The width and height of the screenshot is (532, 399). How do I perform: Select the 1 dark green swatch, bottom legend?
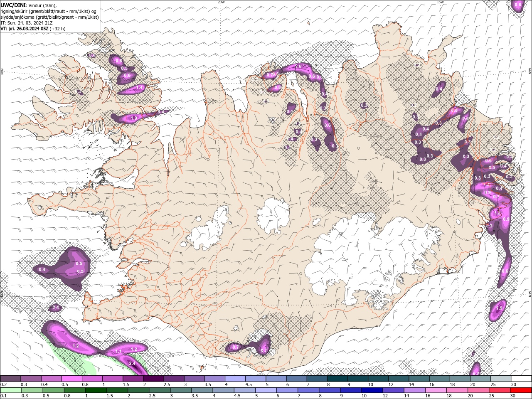pos(96,390)
